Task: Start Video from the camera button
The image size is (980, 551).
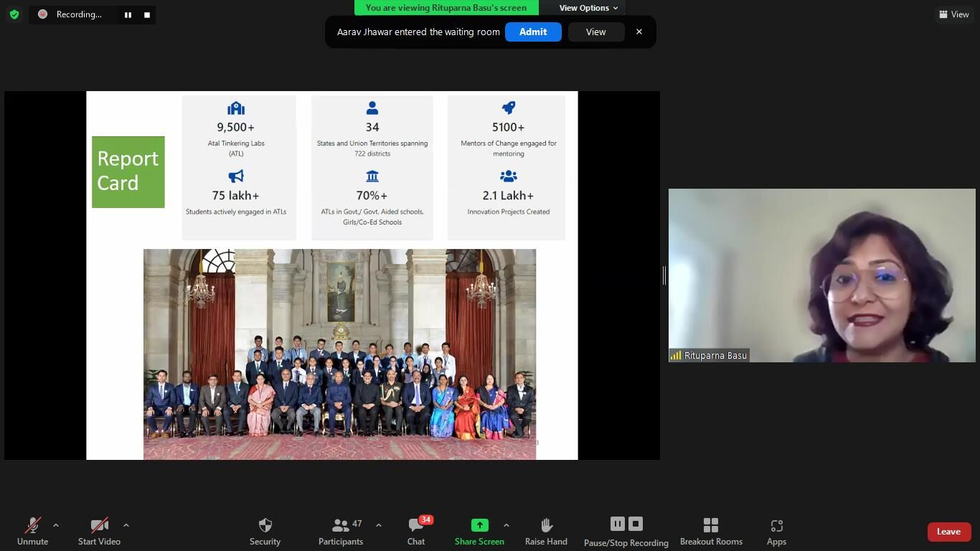Action: (99, 532)
